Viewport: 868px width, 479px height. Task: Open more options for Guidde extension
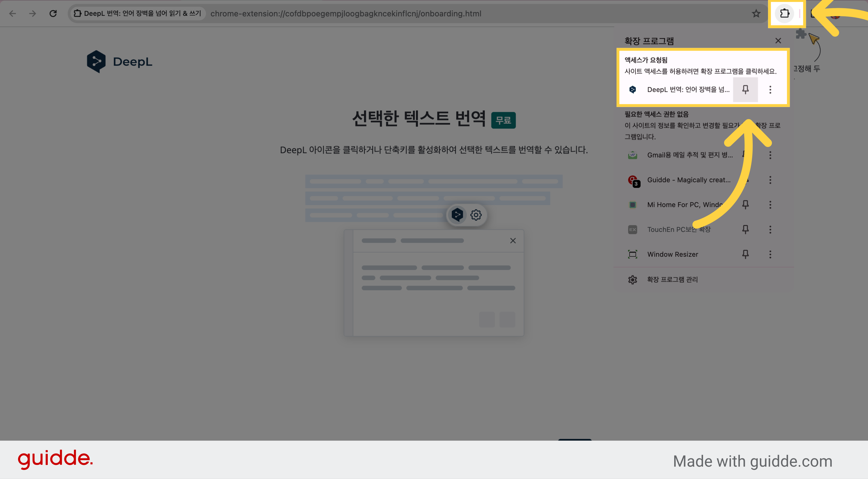point(770,180)
